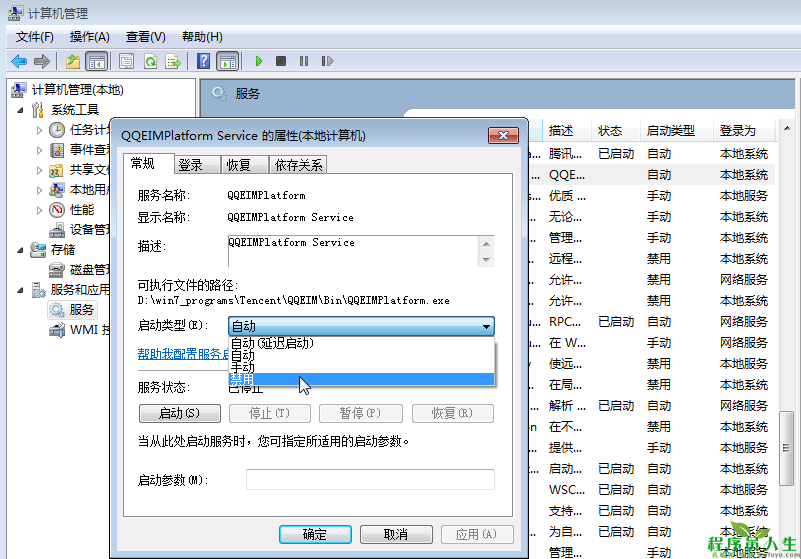Select the 存储 storage icon
The width and height of the screenshot is (801, 559).
tap(38, 250)
